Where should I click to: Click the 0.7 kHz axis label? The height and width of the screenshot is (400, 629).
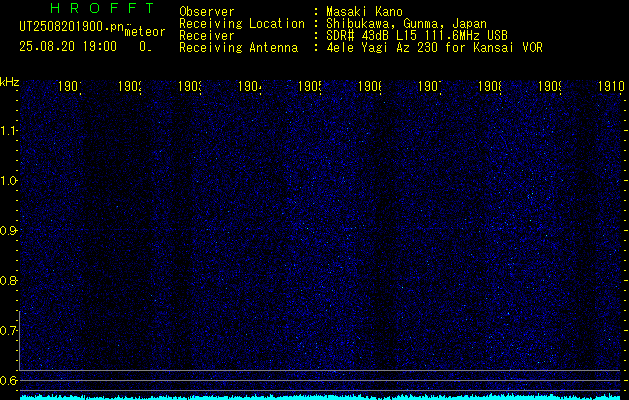[8, 330]
